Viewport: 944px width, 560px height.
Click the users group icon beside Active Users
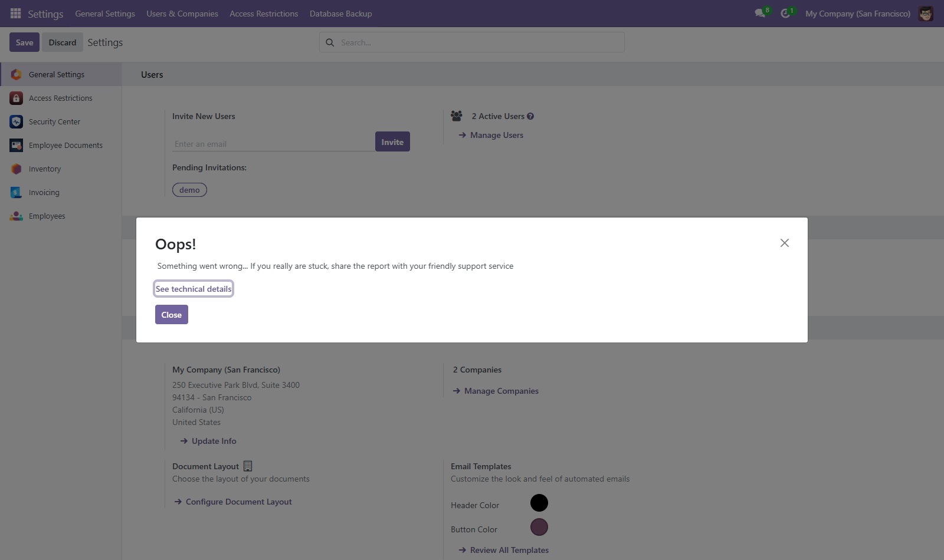(x=457, y=116)
